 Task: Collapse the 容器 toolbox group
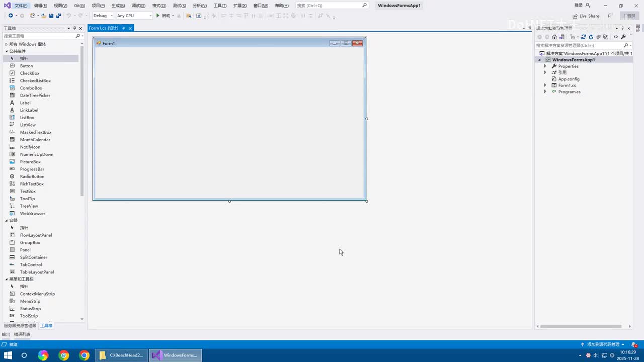pyautogui.click(x=7, y=221)
